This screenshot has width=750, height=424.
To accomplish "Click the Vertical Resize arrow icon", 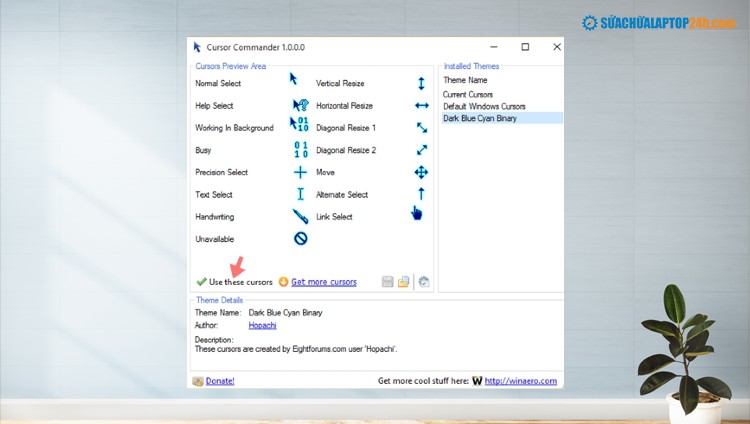I will click(421, 83).
